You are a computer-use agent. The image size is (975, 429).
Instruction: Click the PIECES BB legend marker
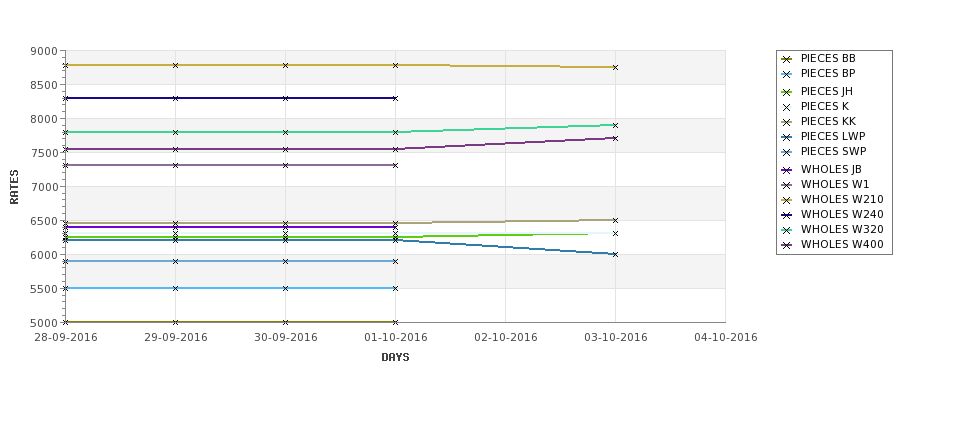coord(787,59)
